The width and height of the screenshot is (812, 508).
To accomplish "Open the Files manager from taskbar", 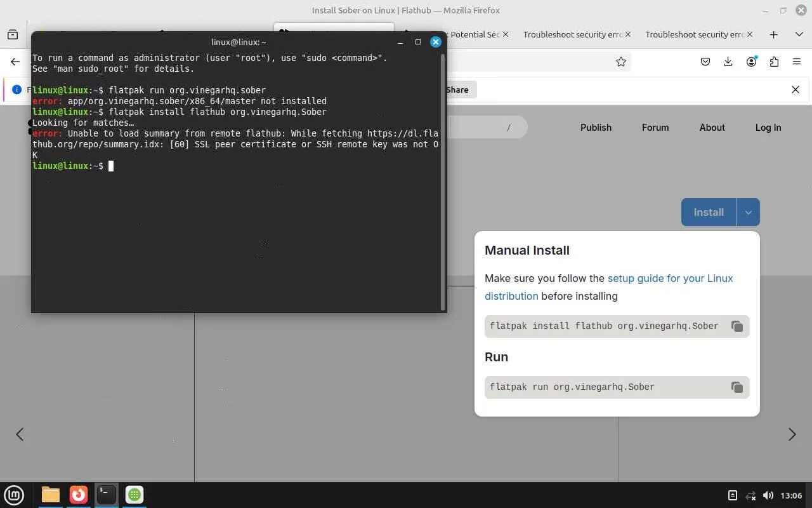I will 51,495.
